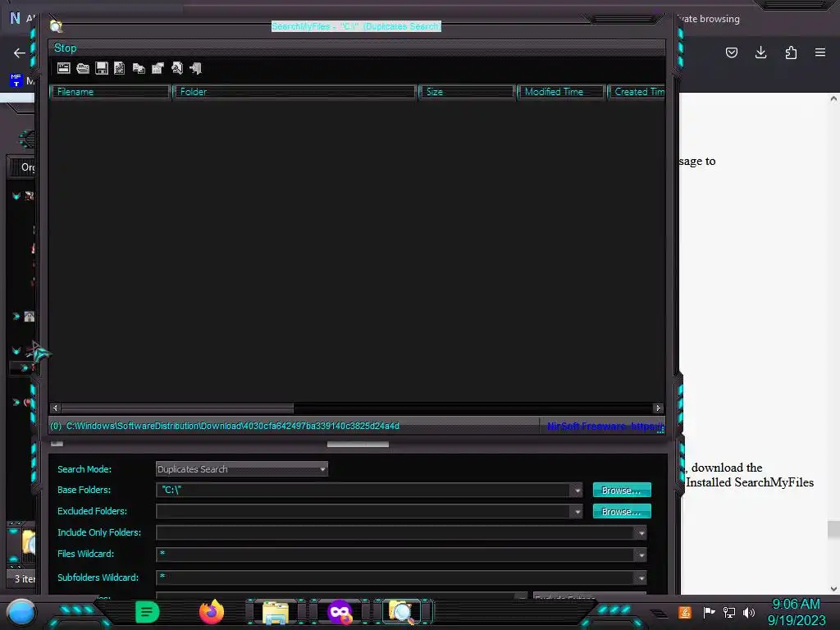Open the green notes app in taskbar
The height and width of the screenshot is (630, 840).
point(147,612)
